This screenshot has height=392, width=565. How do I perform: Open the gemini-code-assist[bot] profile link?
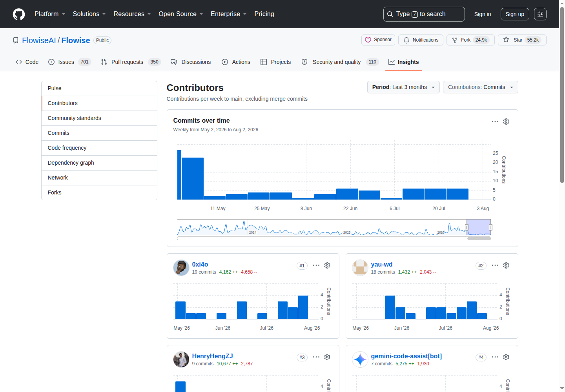click(x=406, y=356)
